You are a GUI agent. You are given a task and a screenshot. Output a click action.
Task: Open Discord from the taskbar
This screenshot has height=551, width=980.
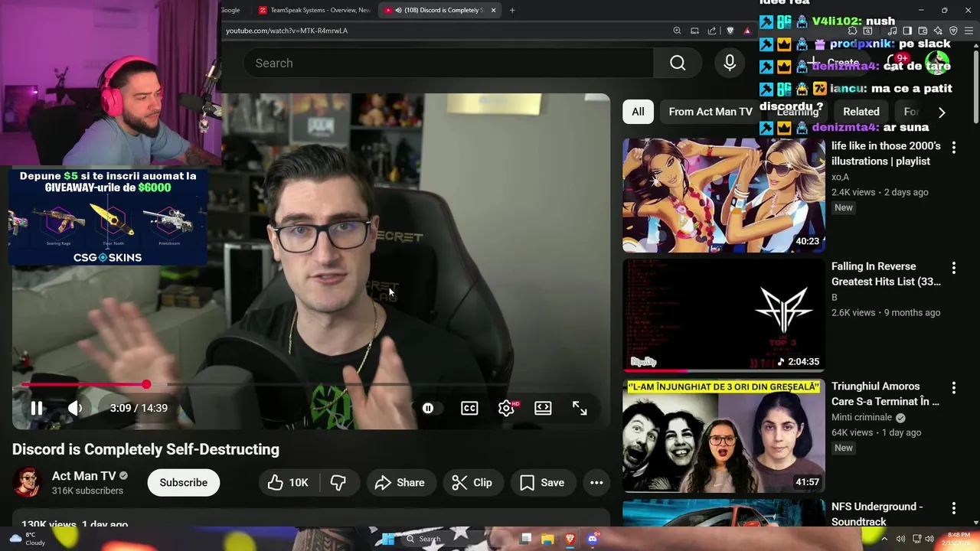(592, 539)
